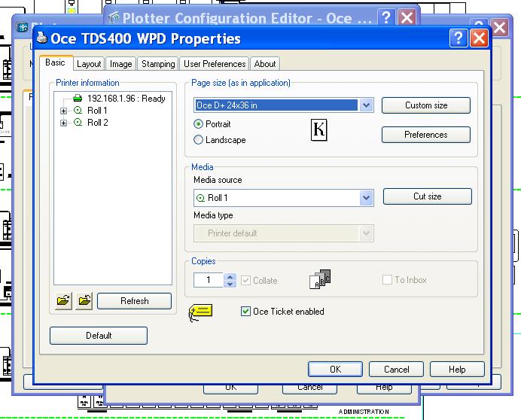
Task: Select the Landscape orientation
Action: 198,139
